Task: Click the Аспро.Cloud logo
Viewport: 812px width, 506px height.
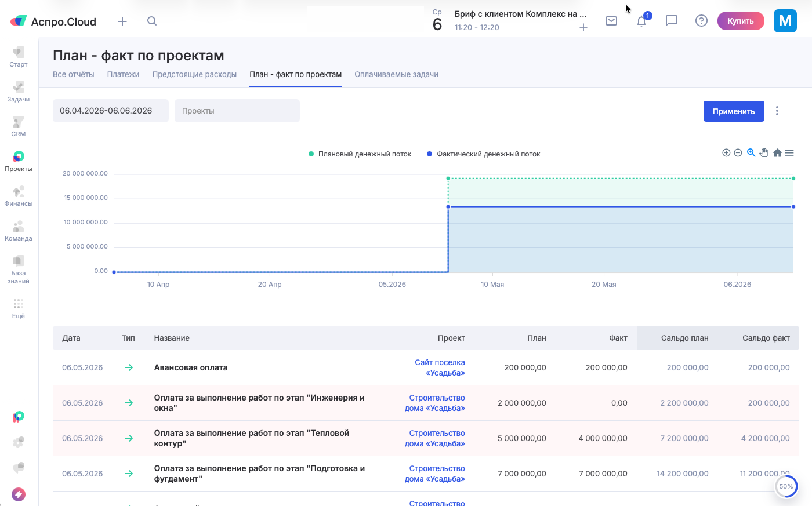Action: (53, 21)
